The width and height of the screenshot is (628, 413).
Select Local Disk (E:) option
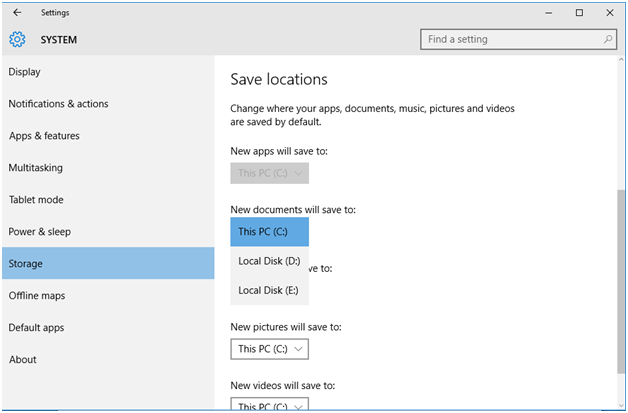tap(269, 290)
